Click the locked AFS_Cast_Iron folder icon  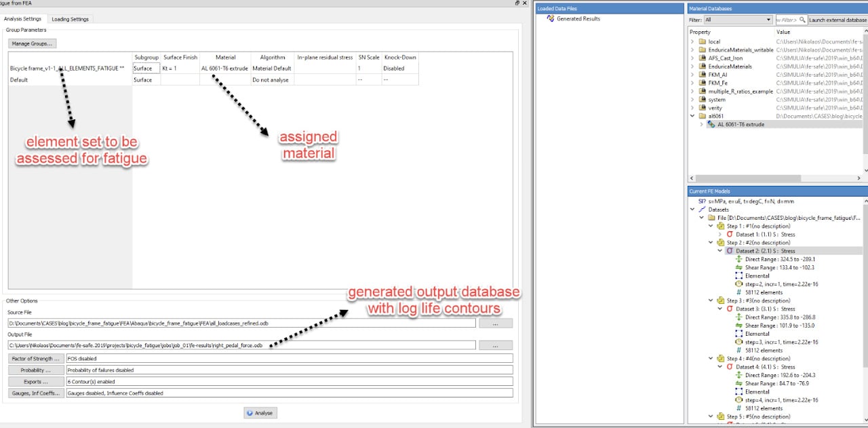(x=702, y=58)
